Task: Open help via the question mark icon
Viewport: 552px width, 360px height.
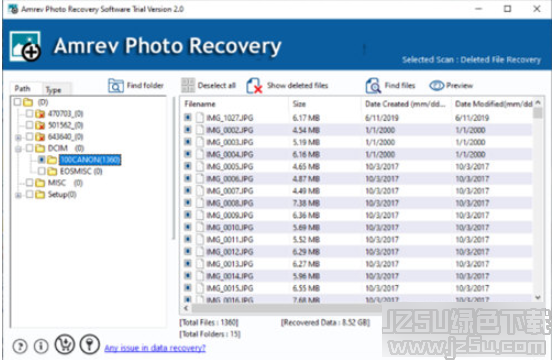Action: coord(20,347)
